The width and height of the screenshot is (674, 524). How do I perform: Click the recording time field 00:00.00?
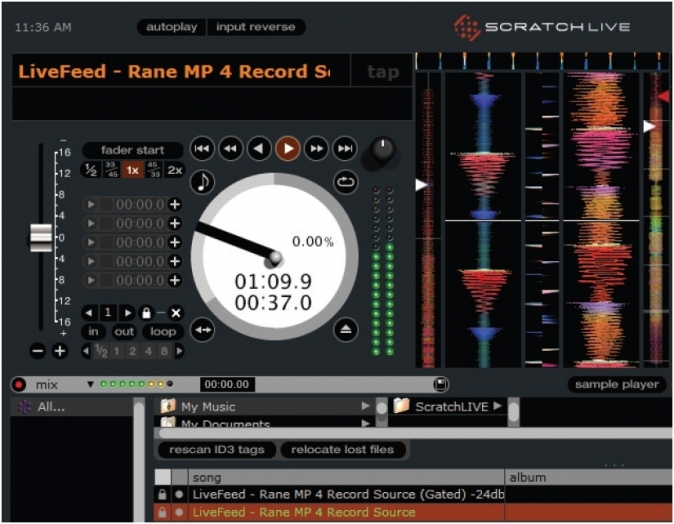(x=227, y=384)
